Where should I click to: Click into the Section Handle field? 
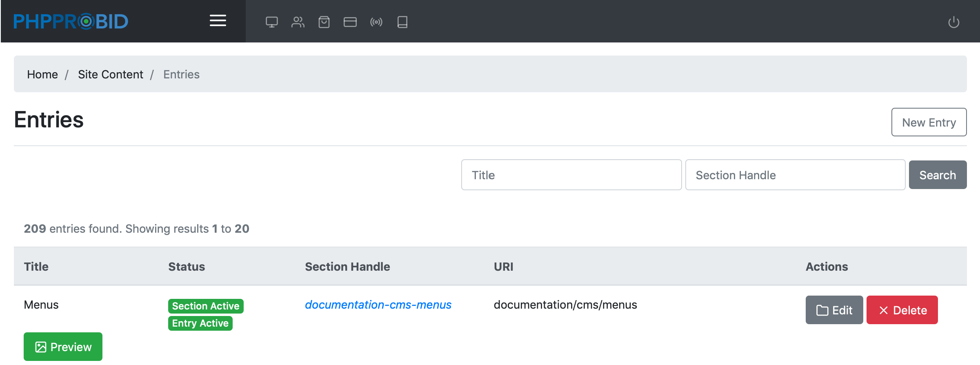click(x=795, y=175)
